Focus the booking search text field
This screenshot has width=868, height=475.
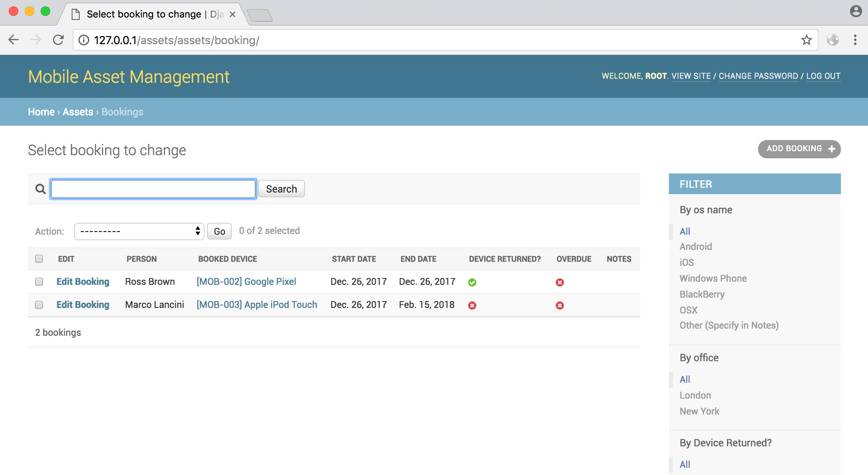click(153, 189)
